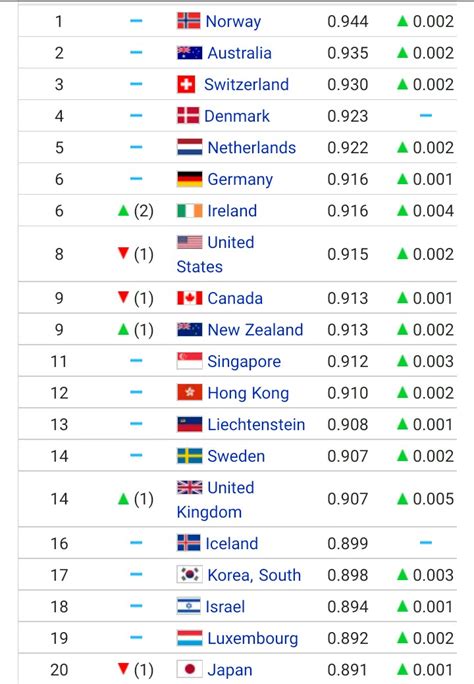This screenshot has width=474, height=684.
Task: Click the Singapore flag icon
Action: (x=190, y=361)
